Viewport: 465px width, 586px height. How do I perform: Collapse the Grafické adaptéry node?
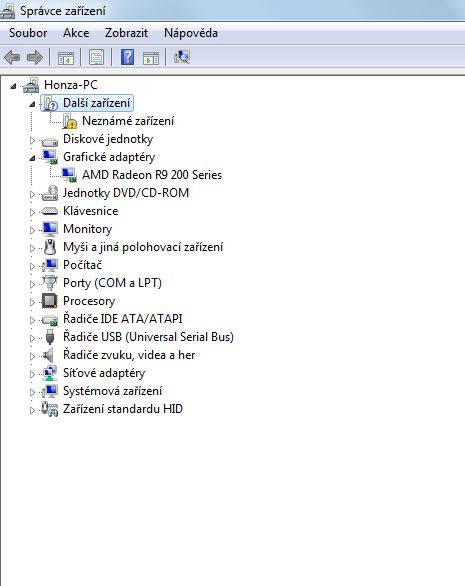click(x=33, y=158)
